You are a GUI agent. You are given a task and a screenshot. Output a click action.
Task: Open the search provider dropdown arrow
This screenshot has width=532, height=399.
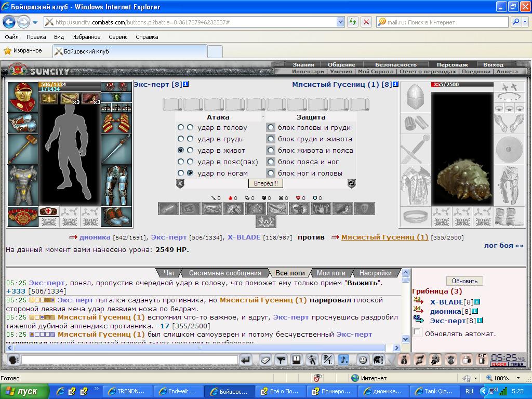[525, 22]
